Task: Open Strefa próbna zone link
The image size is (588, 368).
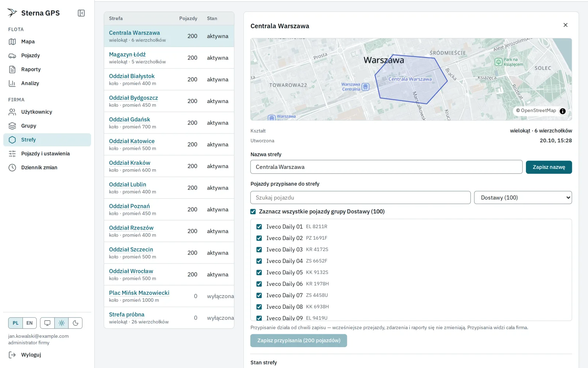Action: click(126, 315)
